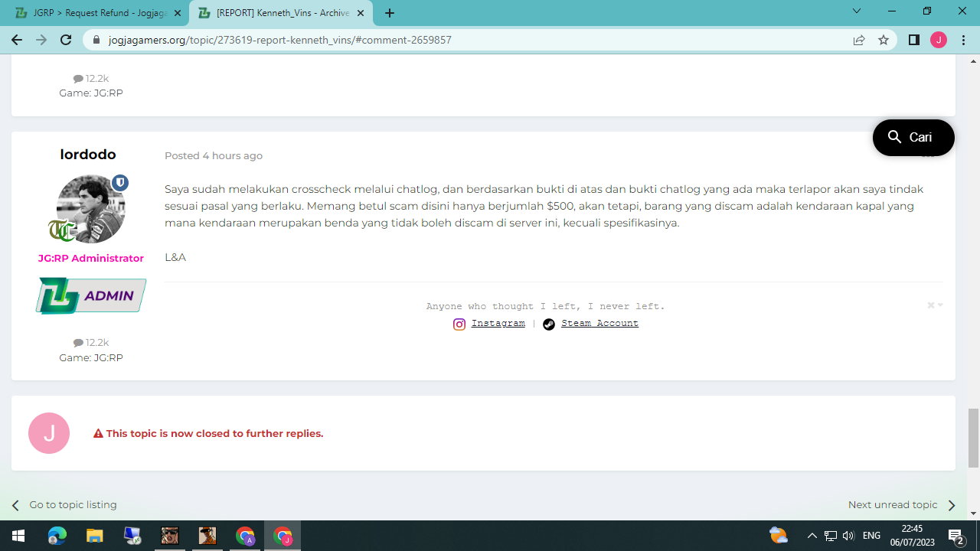This screenshot has width=980, height=551.
Task: Click the left chevron beside topic listing
Action: [x=15, y=505]
